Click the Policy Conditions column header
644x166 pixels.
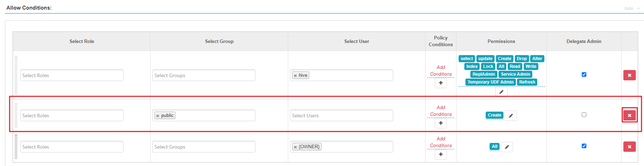pyautogui.click(x=441, y=41)
